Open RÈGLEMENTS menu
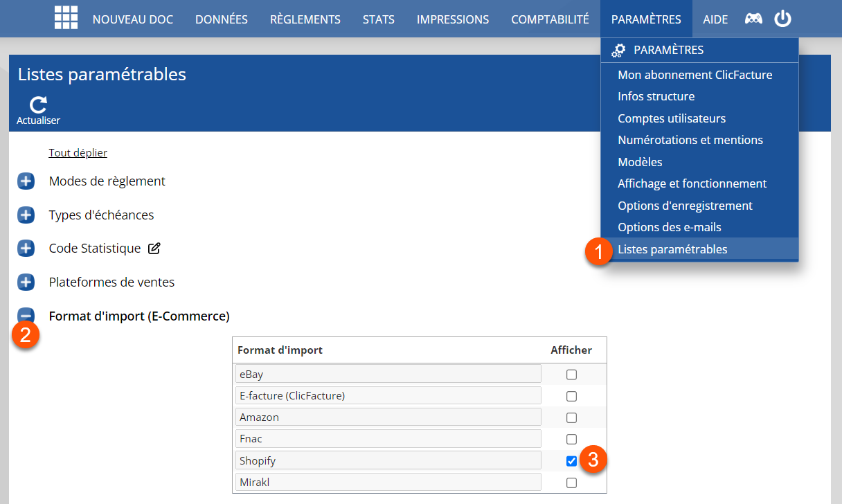Screen dimensions: 842x504 pos(305,19)
